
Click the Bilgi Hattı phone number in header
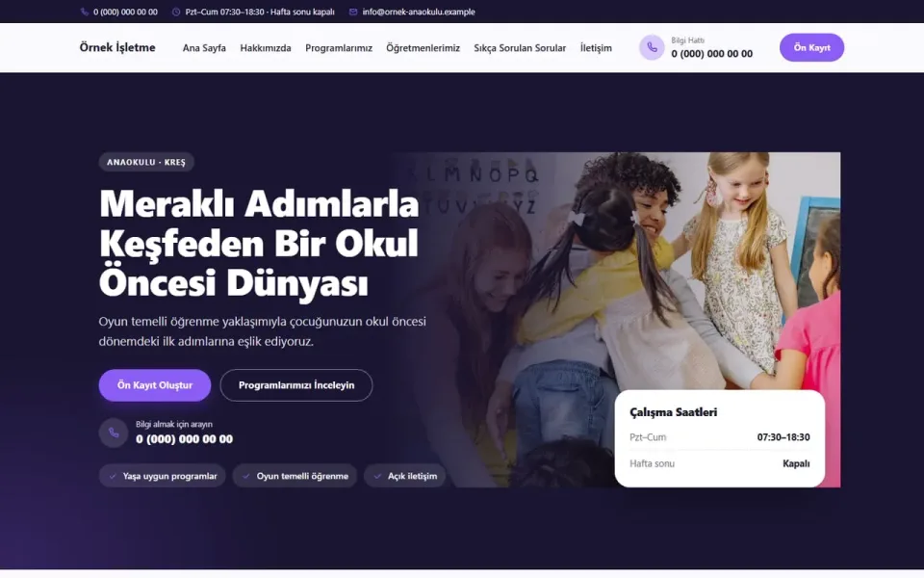(712, 54)
